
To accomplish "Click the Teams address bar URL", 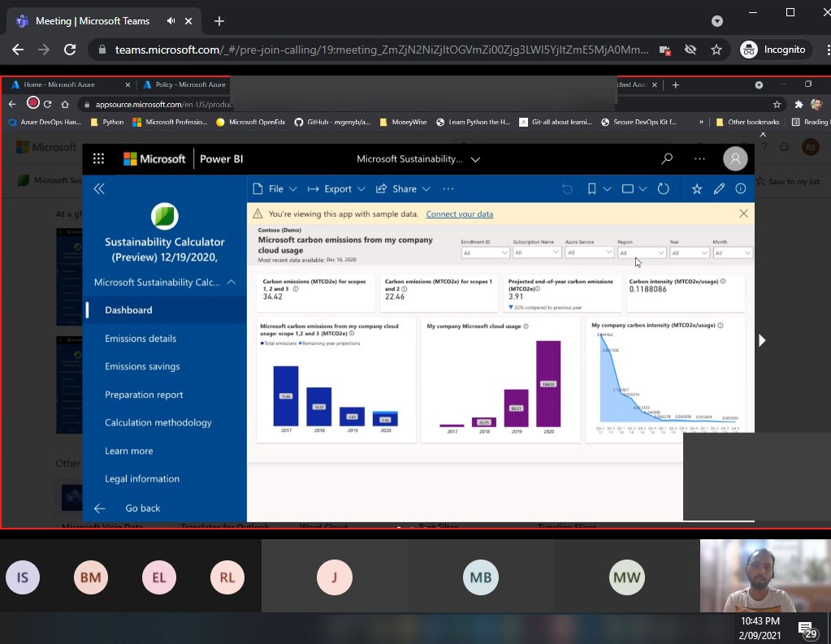I will tap(382, 50).
